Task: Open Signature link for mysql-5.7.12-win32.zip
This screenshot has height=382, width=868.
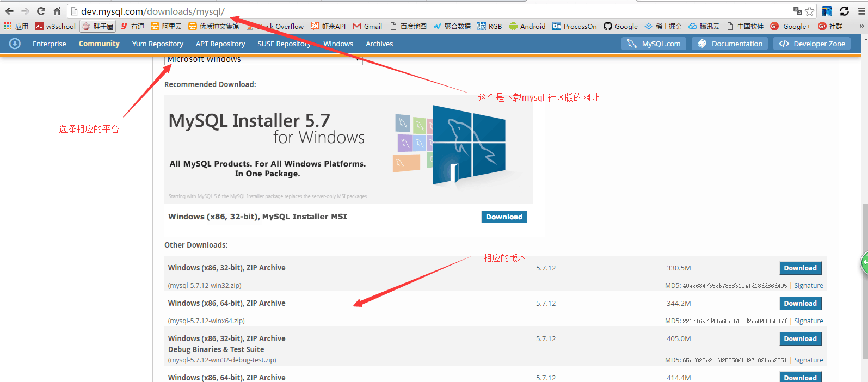Action: pyautogui.click(x=809, y=285)
